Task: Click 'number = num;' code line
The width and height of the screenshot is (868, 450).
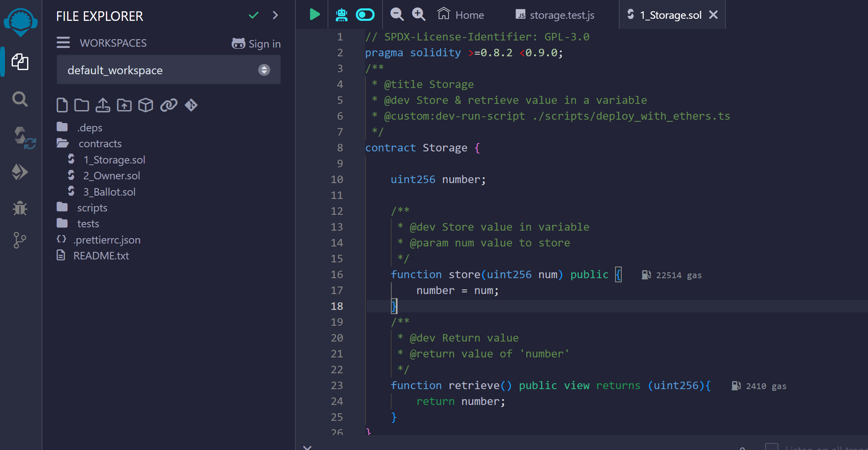Action: tap(457, 290)
